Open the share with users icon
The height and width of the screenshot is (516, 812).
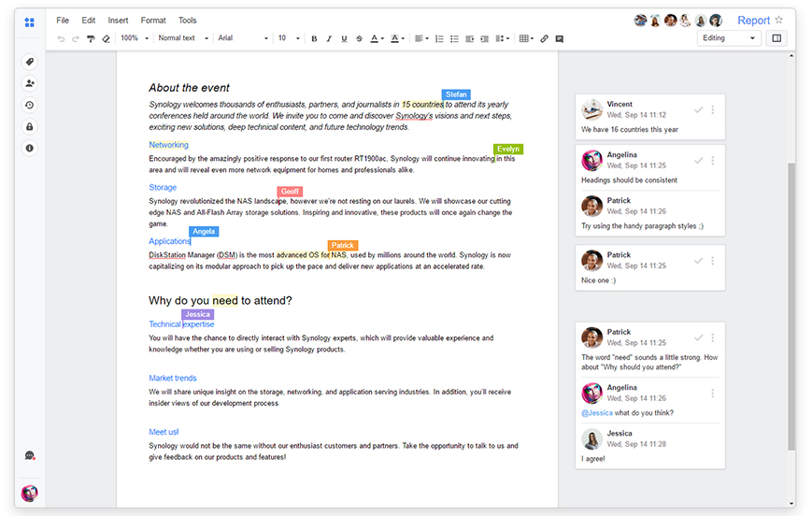tap(30, 83)
